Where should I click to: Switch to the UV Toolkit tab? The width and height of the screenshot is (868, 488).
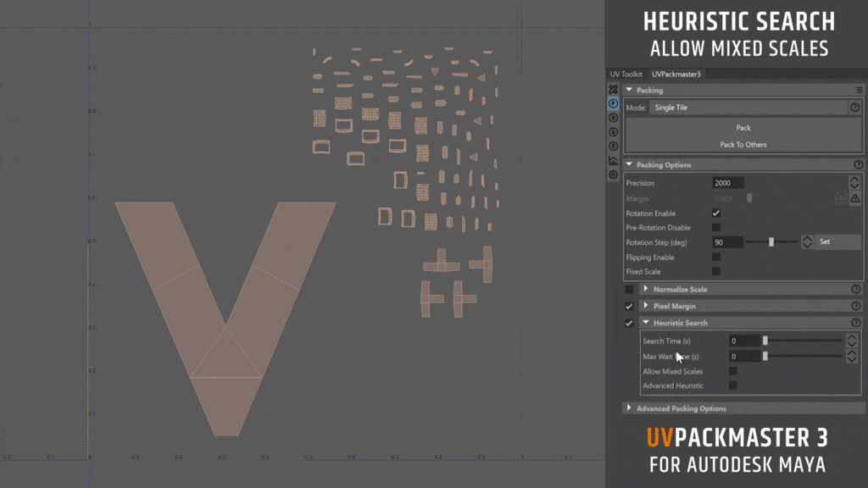click(626, 74)
